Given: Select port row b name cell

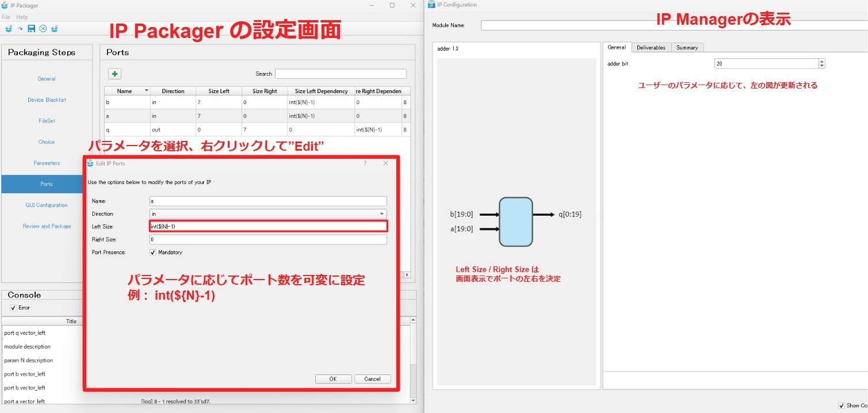Looking at the screenshot, I should point(127,102).
